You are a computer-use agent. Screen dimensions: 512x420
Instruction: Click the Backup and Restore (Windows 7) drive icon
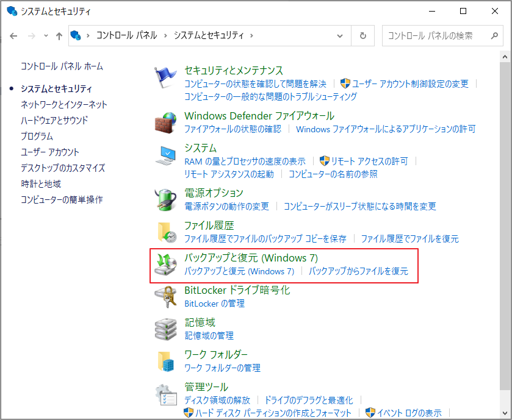pos(165,265)
